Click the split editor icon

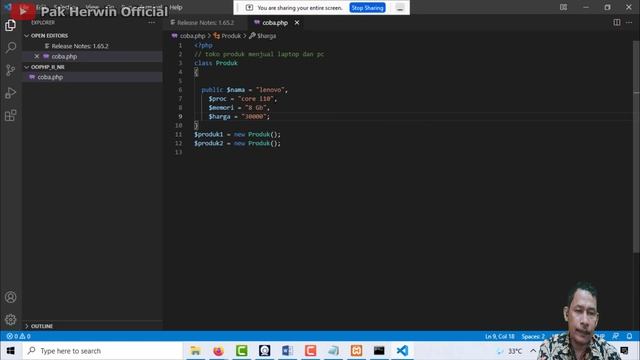pos(617,22)
